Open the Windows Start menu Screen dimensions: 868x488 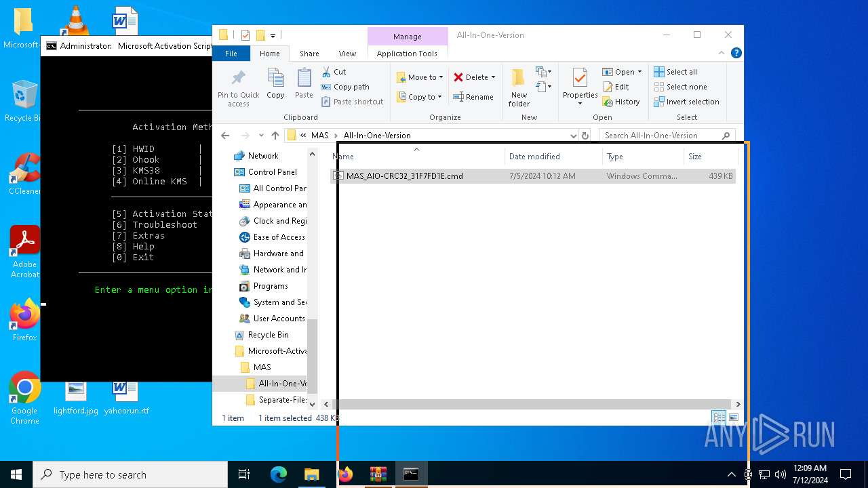click(x=16, y=474)
